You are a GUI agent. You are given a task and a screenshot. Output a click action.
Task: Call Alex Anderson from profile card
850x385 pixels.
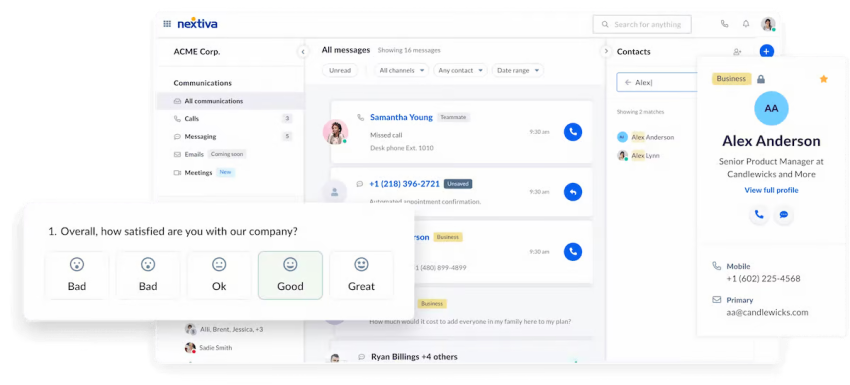pyautogui.click(x=759, y=215)
